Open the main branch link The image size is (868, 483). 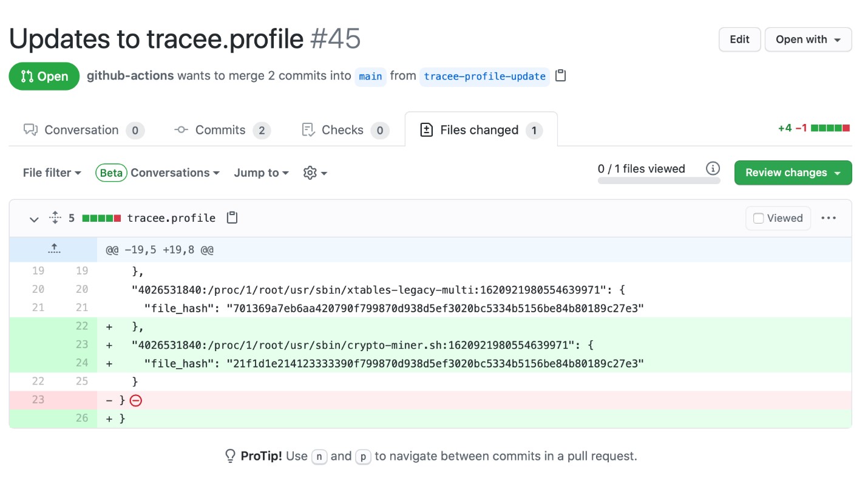370,77
